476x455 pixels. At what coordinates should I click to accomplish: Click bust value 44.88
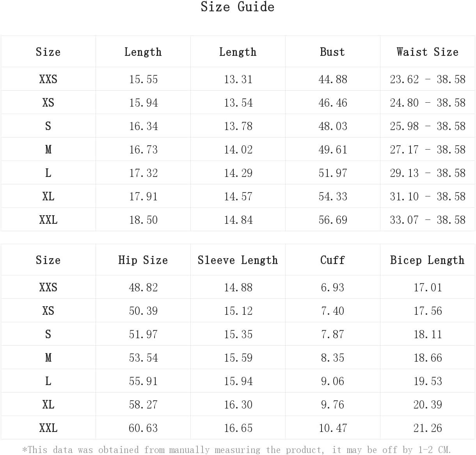(333, 79)
